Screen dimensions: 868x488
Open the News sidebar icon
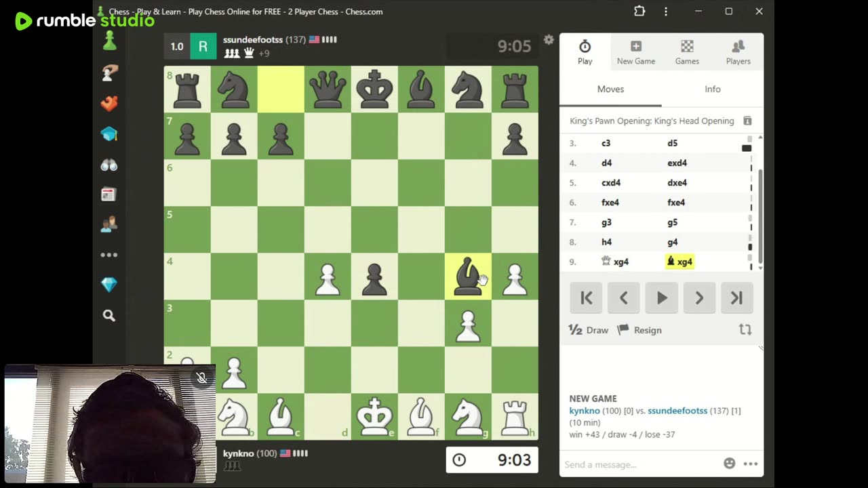click(x=109, y=195)
